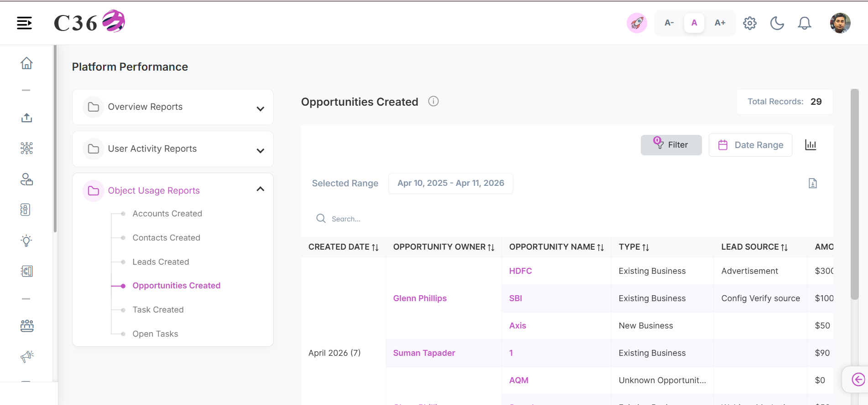The width and height of the screenshot is (868, 405).
Task: Open the SBI opportunity
Action: point(515,298)
